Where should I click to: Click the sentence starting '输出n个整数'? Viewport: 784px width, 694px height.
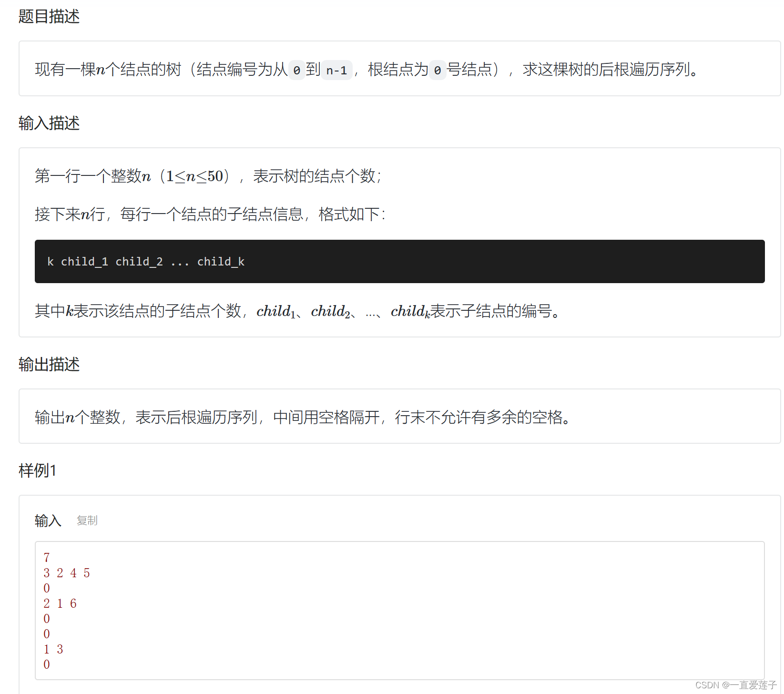point(303,418)
